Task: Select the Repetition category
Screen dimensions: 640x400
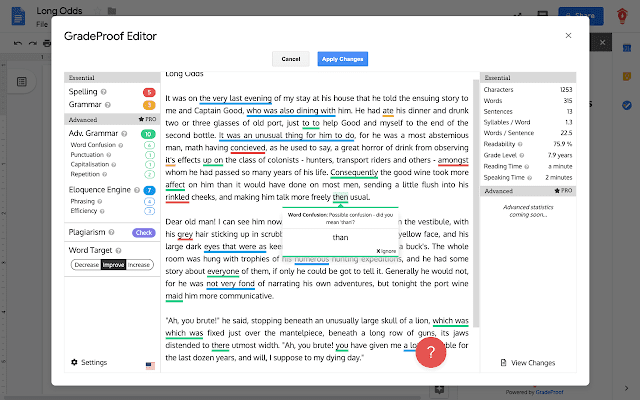Action: 85,174
